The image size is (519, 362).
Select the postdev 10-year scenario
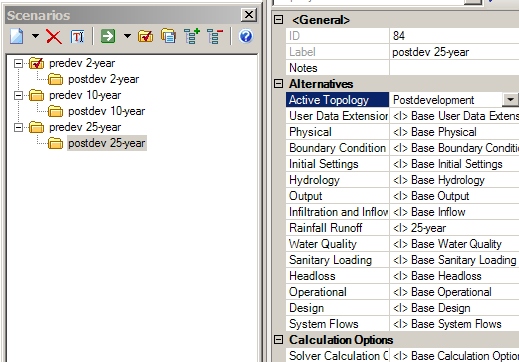[107, 111]
